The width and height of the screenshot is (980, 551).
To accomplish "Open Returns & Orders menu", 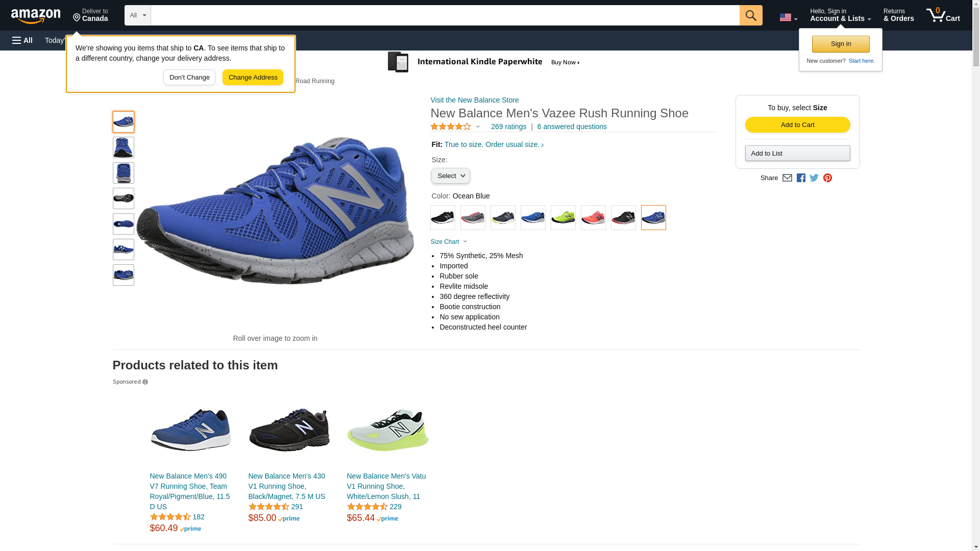I will [x=898, y=15].
